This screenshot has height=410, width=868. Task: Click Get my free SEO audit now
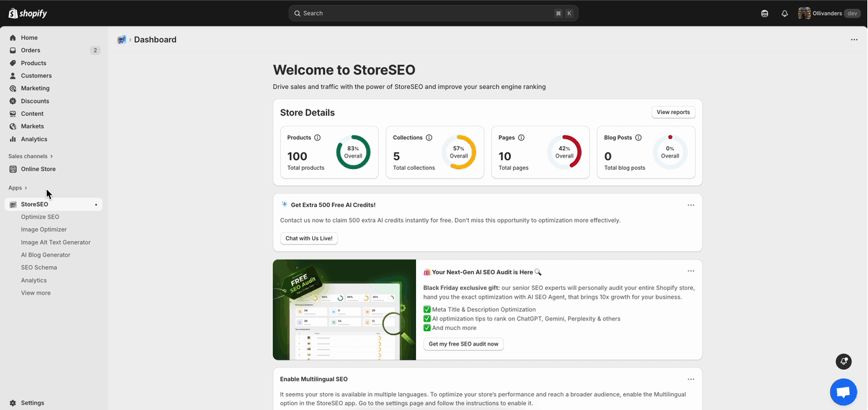tap(463, 343)
